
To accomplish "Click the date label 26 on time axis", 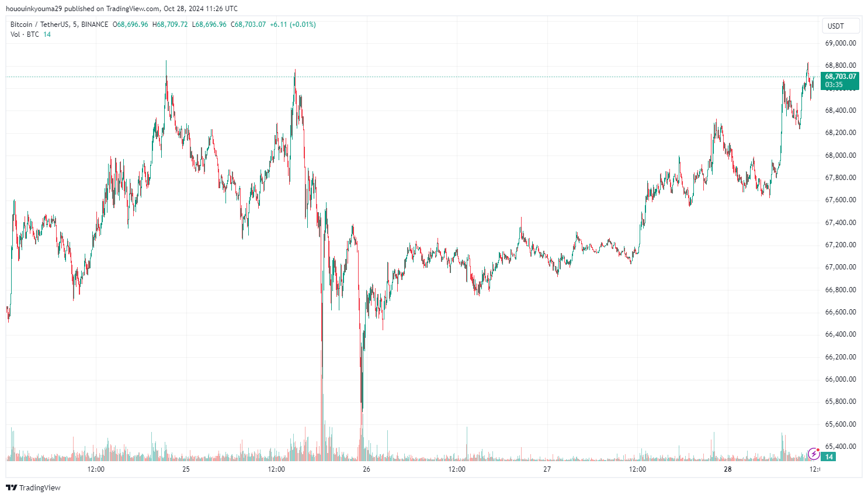I will click(x=366, y=469).
